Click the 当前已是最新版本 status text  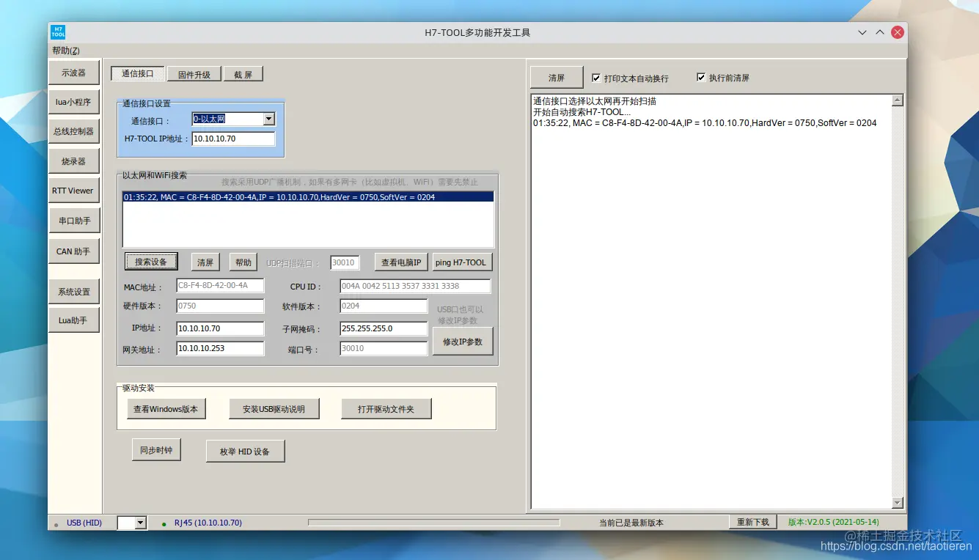click(631, 523)
